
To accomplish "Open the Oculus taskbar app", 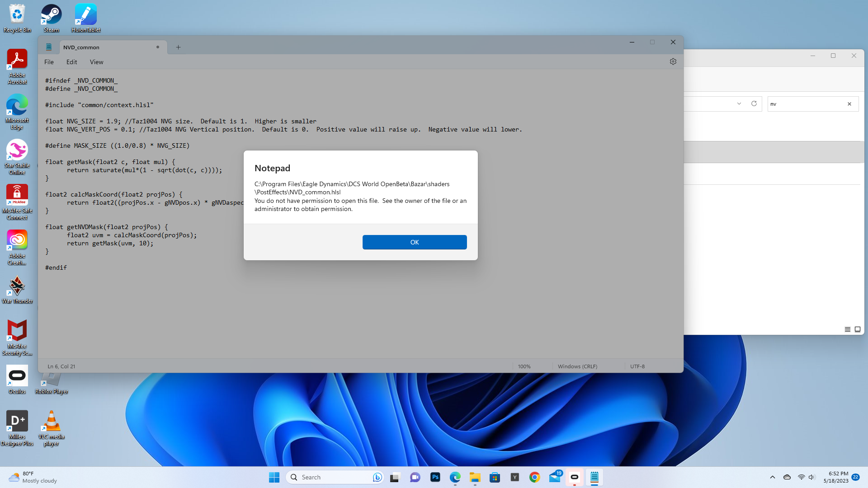I will 575,477.
